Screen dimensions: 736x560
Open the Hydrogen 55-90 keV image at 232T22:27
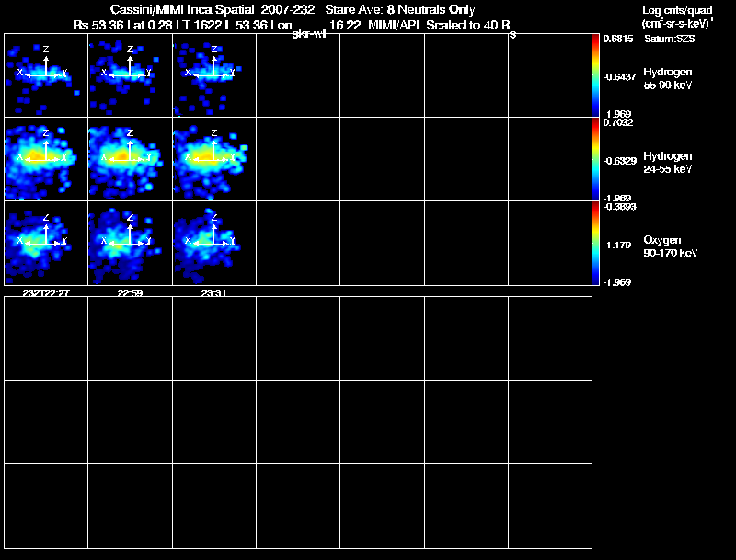tap(46, 75)
